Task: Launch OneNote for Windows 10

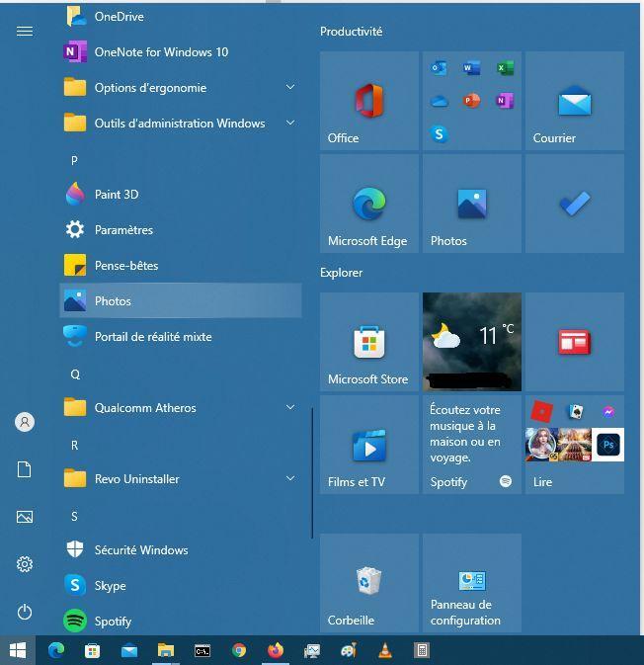Action: click(180, 52)
